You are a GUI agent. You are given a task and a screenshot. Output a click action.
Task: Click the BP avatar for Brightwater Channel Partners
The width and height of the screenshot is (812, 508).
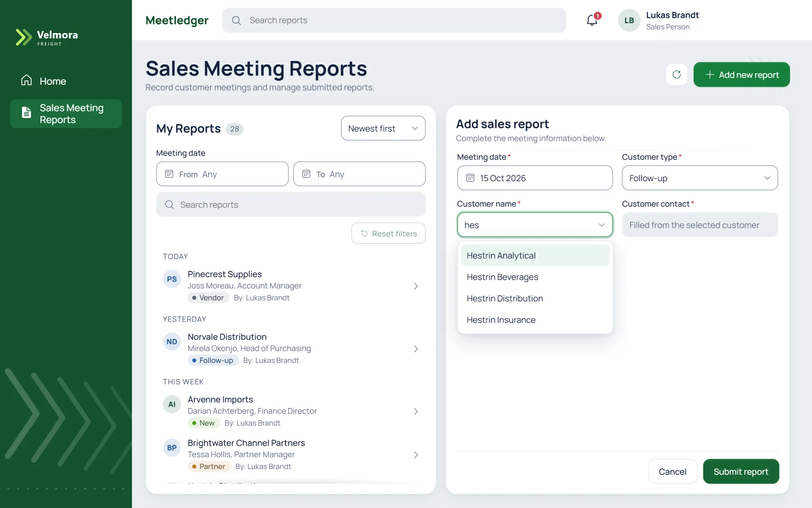pyautogui.click(x=172, y=448)
